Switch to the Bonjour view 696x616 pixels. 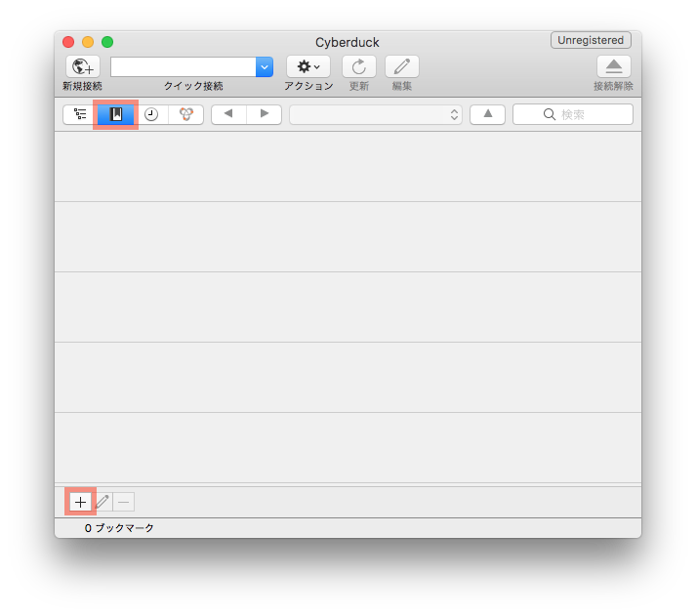click(x=186, y=114)
